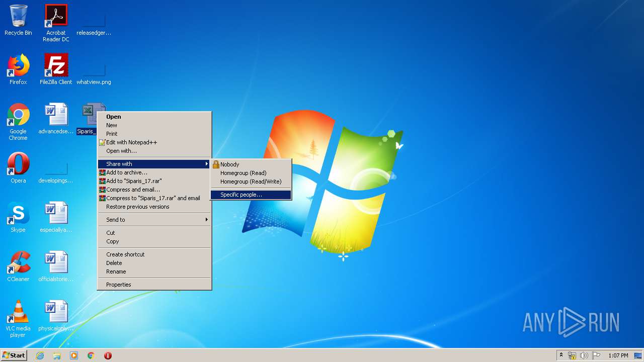Open the volume tray icon
This screenshot has width=644, height=362.
584,355
